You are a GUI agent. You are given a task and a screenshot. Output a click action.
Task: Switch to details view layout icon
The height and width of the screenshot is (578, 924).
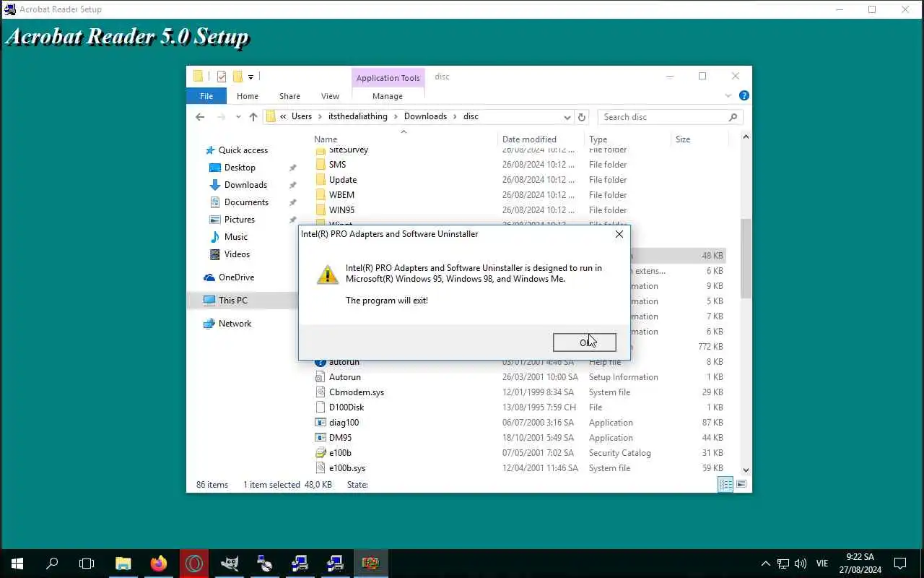click(x=725, y=484)
